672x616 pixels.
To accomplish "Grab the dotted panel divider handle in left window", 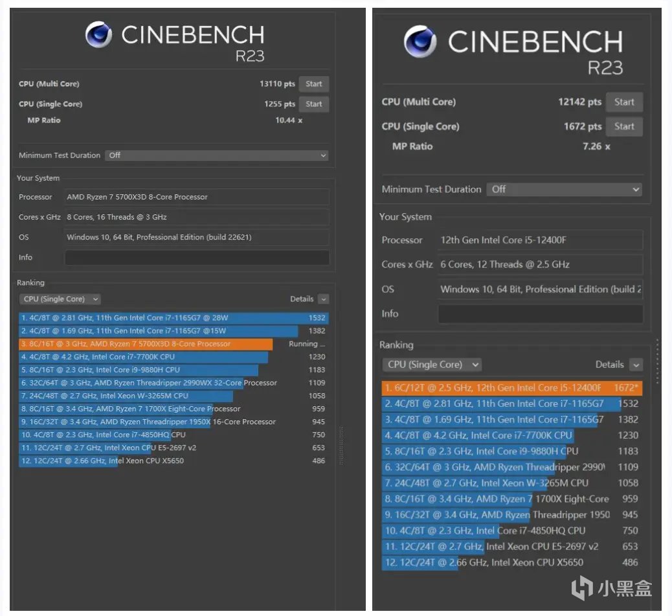I will point(341,446).
